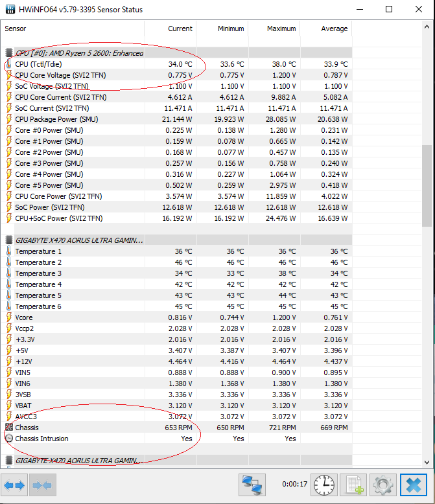Select the SoC Voltage (SVI2 TFN) row
Image resolution: width=435 pixels, height=504 pixels.
click(x=176, y=86)
